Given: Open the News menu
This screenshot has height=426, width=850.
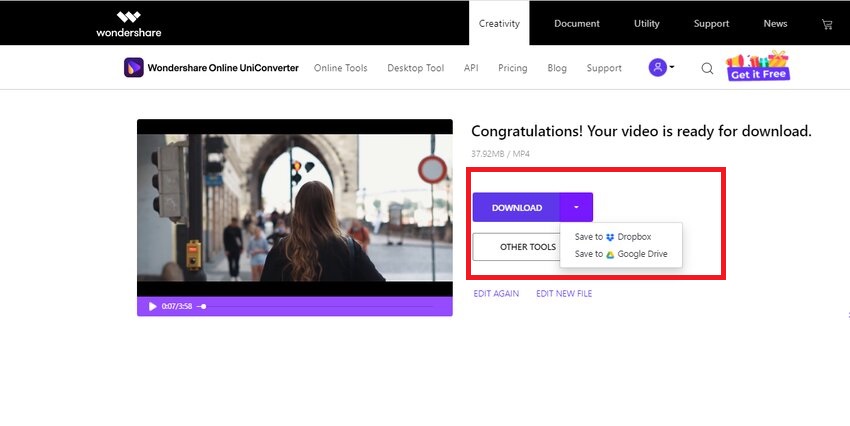Looking at the screenshot, I should [x=775, y=23].
